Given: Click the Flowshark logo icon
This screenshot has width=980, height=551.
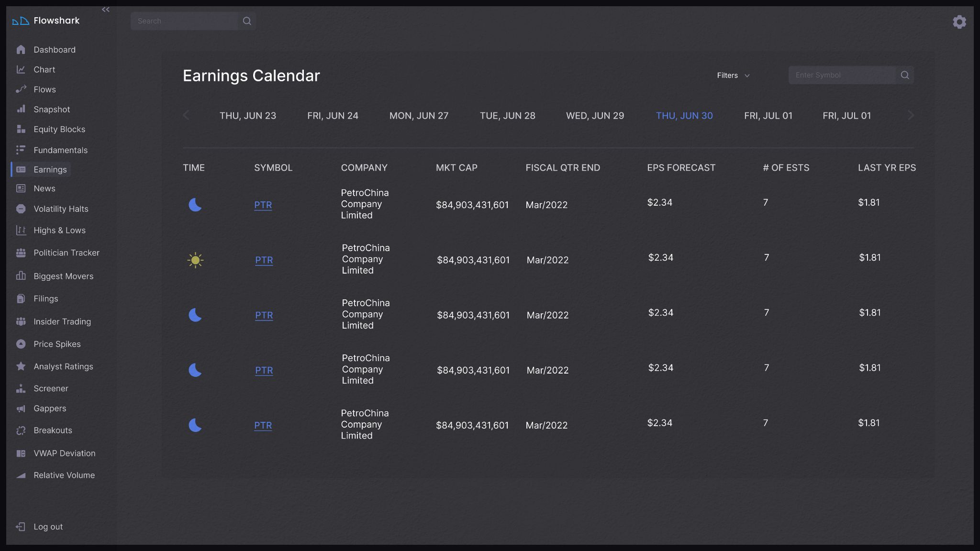Looking at the screenshot, I should point(21,21).
